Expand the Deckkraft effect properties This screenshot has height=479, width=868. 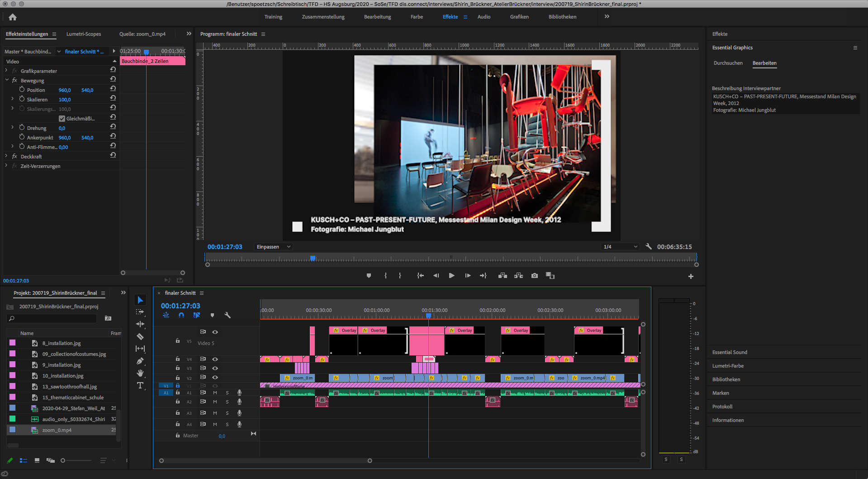click(6, 156)
